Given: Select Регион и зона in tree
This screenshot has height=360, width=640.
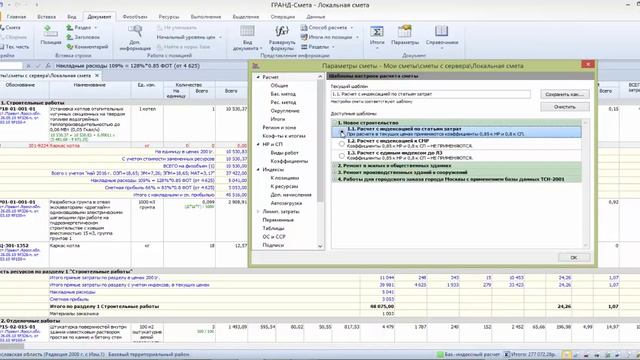Looking at the screenshot, I should [279, 127].
